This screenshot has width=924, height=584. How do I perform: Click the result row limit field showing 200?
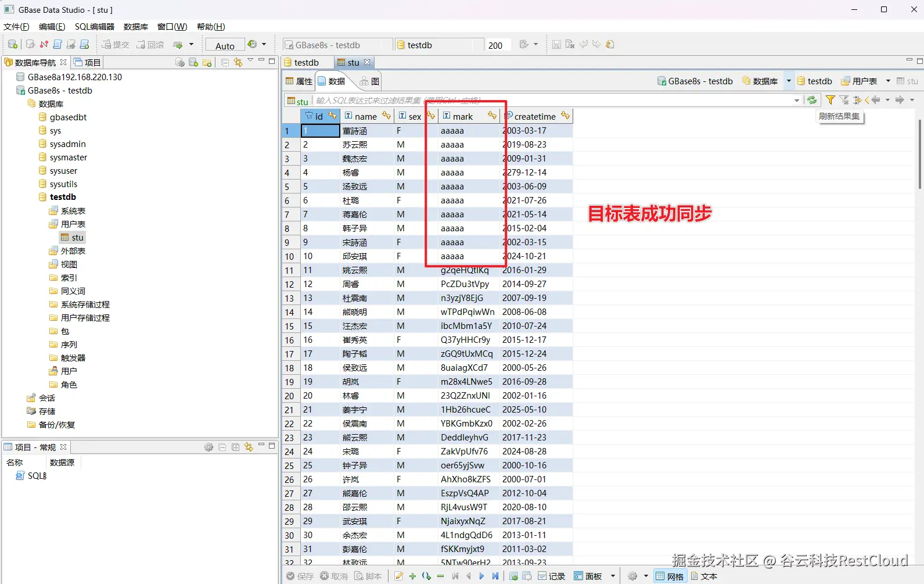(x=498, y=45)
